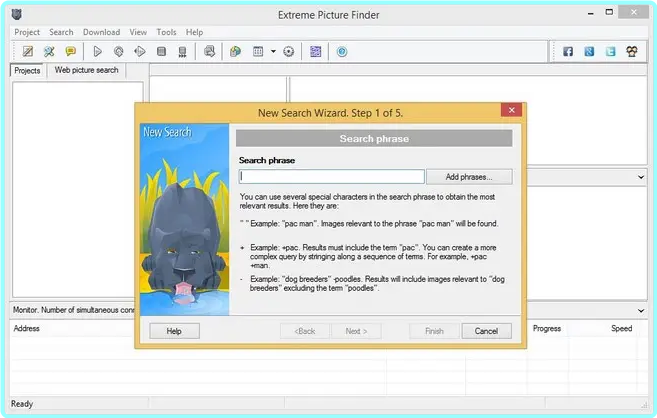Viewport: 657px width, 418px height.
Task: Start download with the play icon
Action: (97, 52)
